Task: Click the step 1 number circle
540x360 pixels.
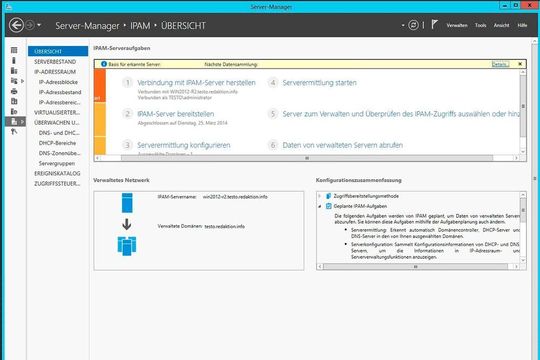Action: click(127, 83)
